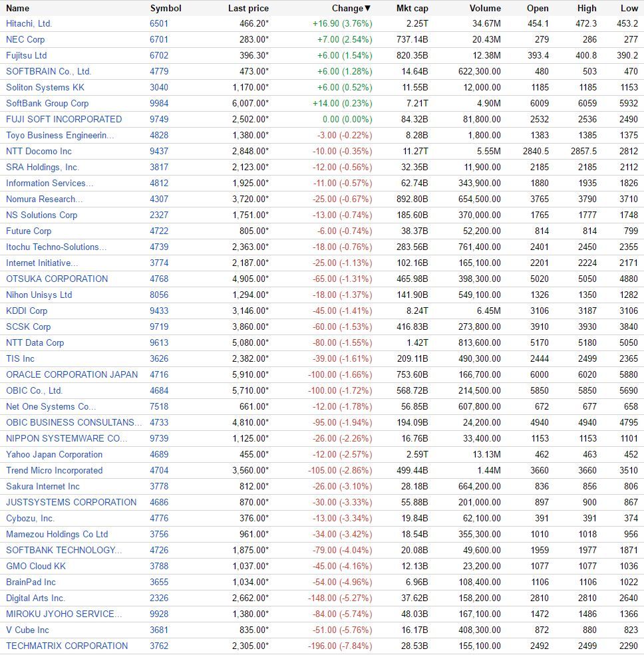Open SOFTBANK TECHNOLOGY link
644x655 pixels.
pos(63,550)
